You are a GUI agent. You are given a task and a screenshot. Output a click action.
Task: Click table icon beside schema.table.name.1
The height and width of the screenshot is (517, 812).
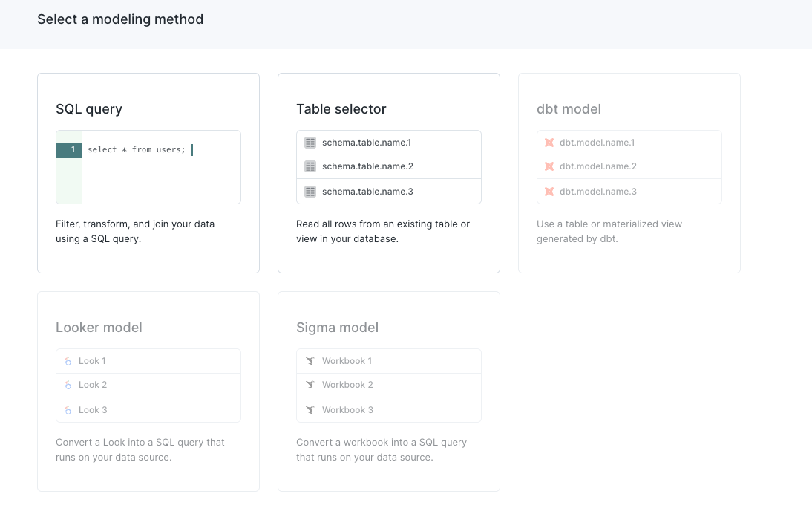pyautogui.click(x=310, y=143)
